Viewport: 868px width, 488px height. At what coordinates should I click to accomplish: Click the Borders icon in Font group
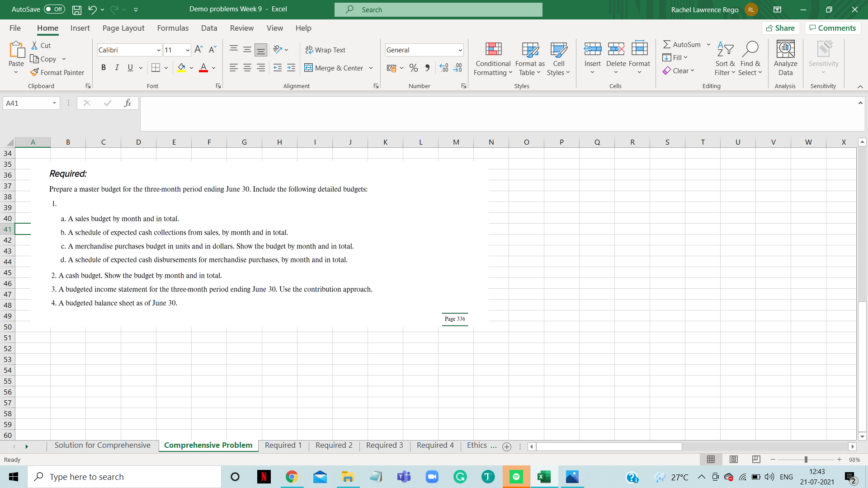tap(156, 68)
